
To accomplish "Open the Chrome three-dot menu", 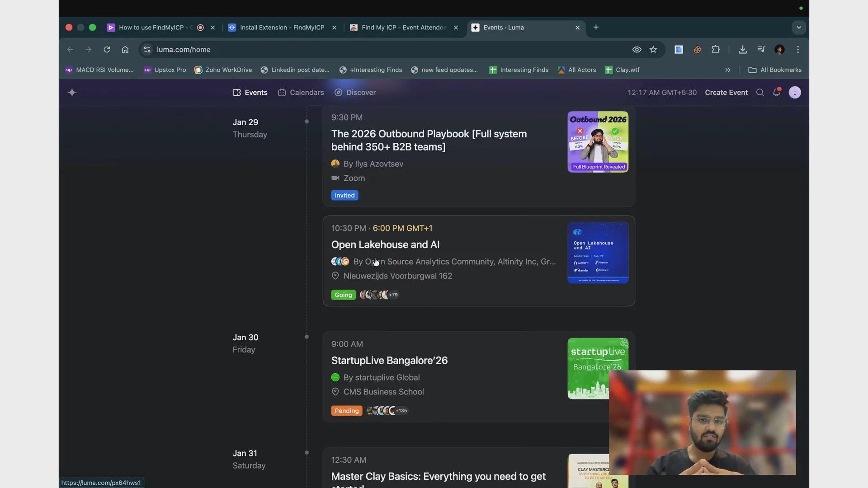I will point(798,50).
